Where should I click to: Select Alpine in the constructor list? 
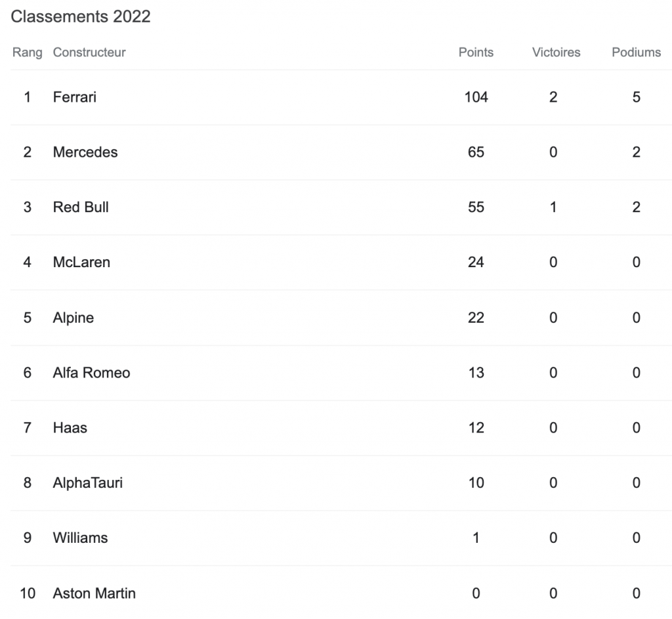tap(73, 318)
